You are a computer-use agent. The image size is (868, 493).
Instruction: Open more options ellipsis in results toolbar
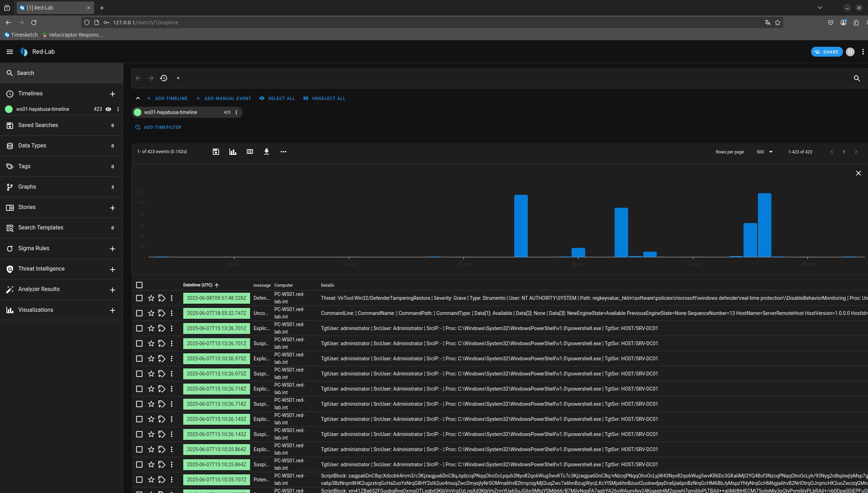[283, 152]
